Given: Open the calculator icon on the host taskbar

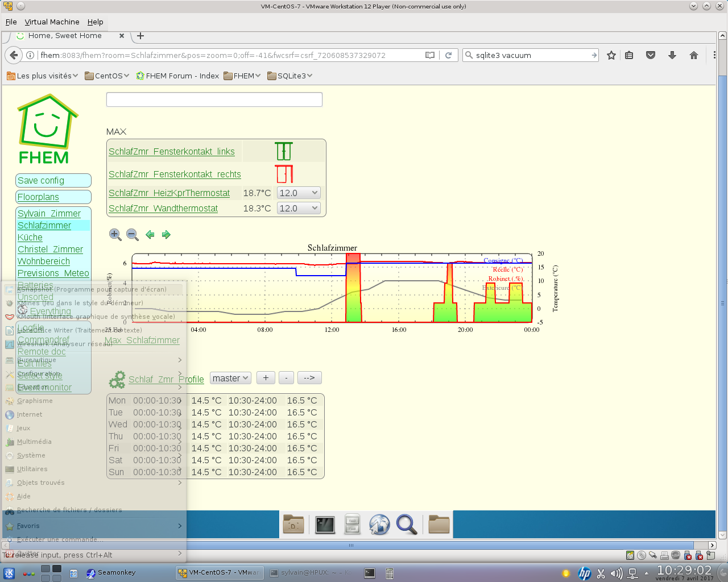Looking at the screenshot, I should pos(390,573).
